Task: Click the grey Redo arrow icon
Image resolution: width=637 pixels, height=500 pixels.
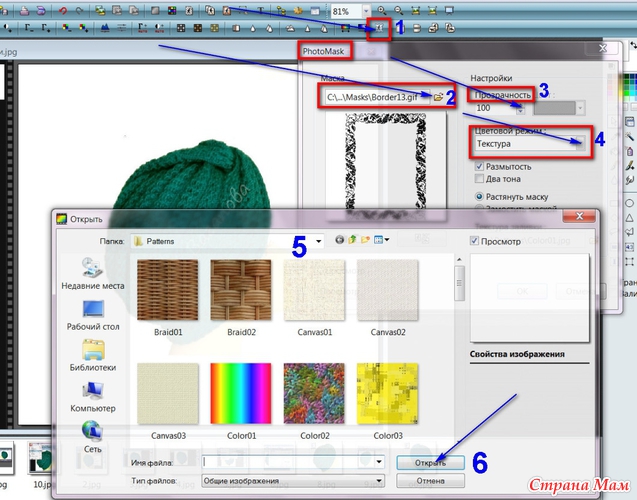Action: (x=80, y=11)
